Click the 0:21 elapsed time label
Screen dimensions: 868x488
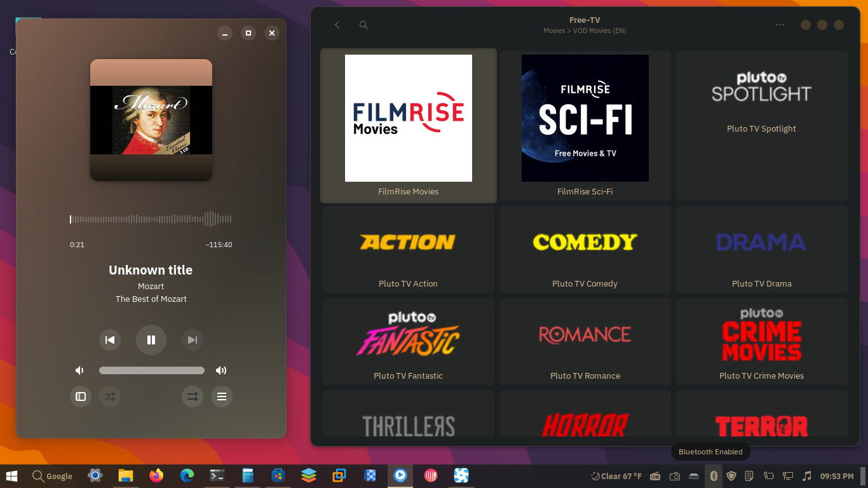click(x=77, y=245)
